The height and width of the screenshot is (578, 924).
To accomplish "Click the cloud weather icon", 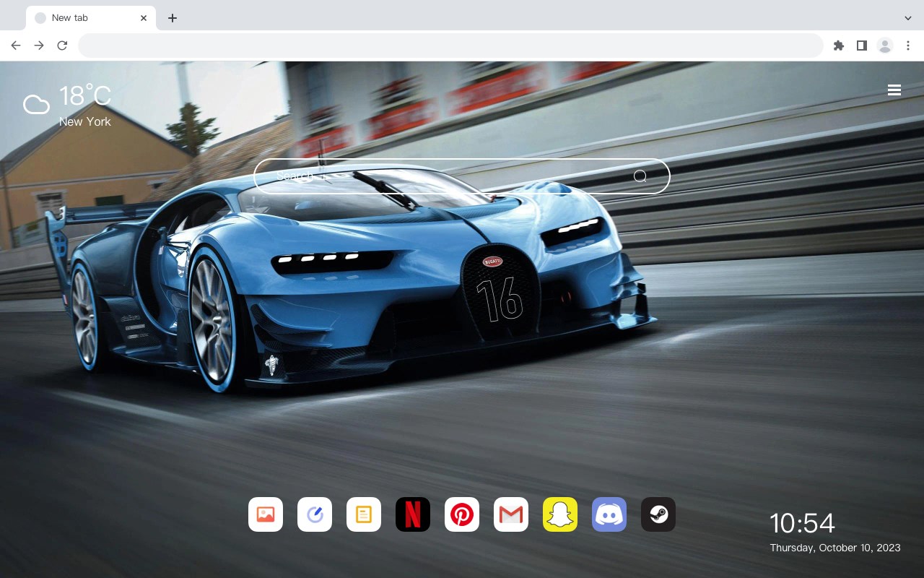I will coord(36,105).
